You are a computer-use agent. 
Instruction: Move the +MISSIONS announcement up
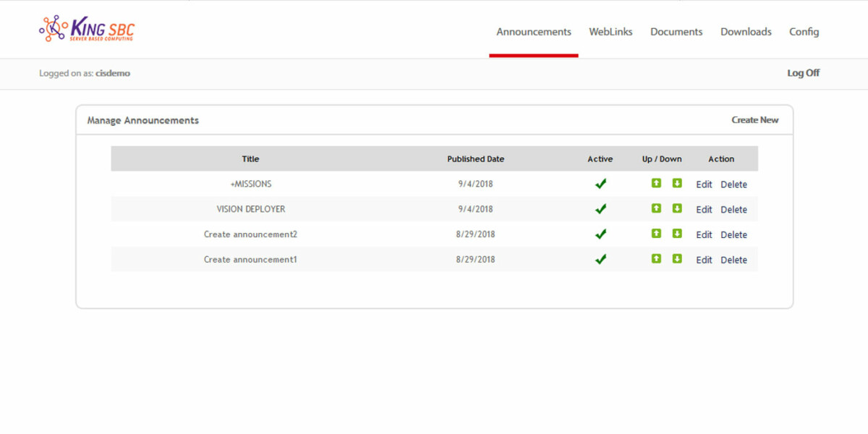(x=656, y=184)
